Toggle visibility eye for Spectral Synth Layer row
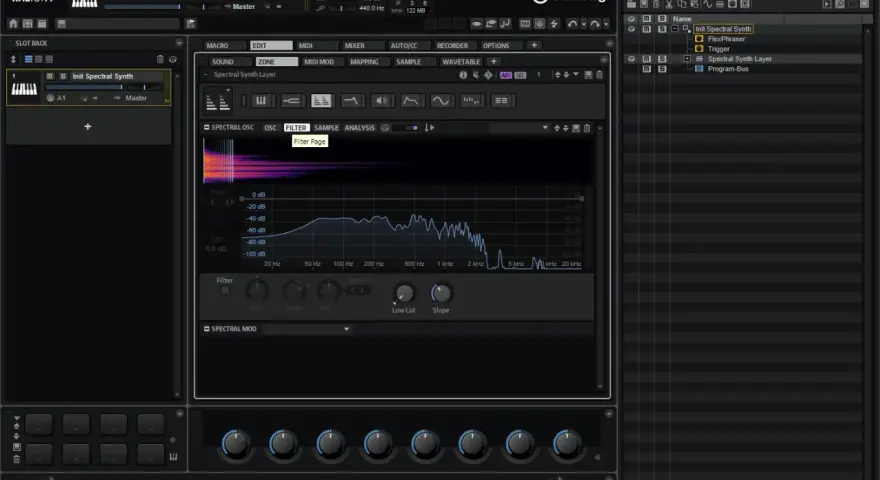This screenshot has height=480, width=880. 631,58
